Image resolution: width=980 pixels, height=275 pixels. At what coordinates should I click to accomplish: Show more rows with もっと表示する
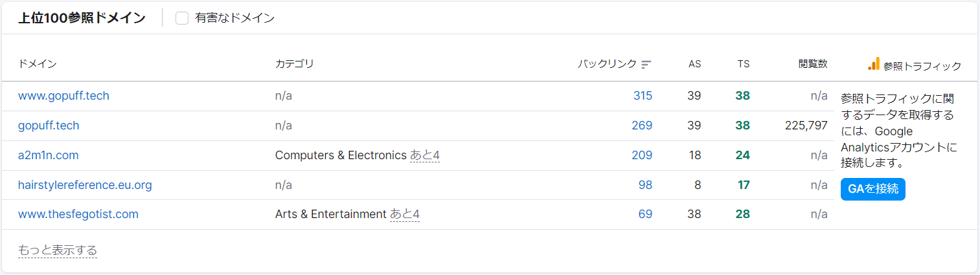58,250
